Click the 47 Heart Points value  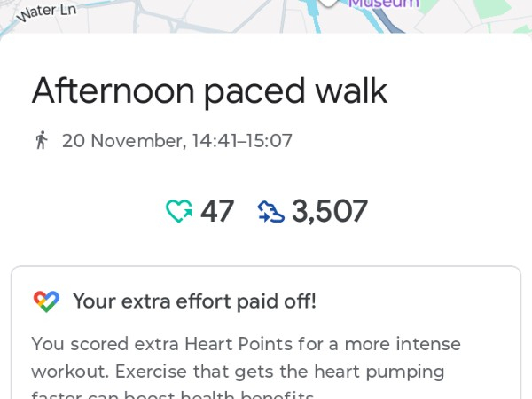pos(217,211)
